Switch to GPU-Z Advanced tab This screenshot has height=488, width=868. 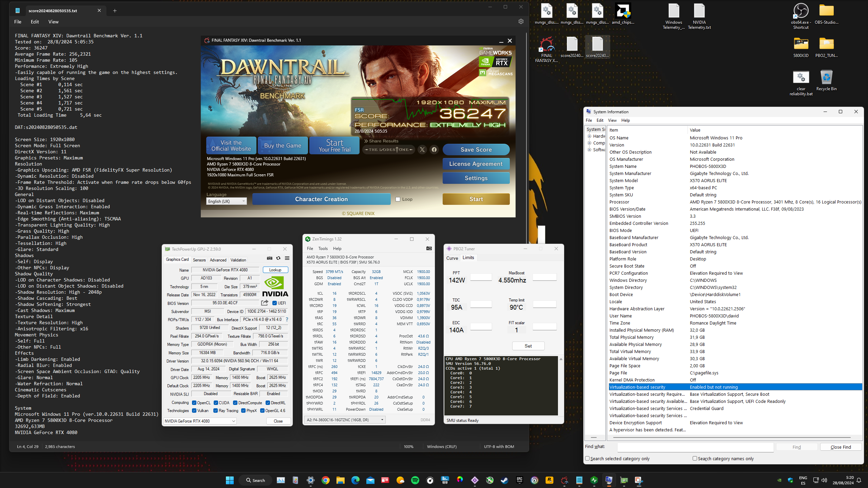(218, 260)
